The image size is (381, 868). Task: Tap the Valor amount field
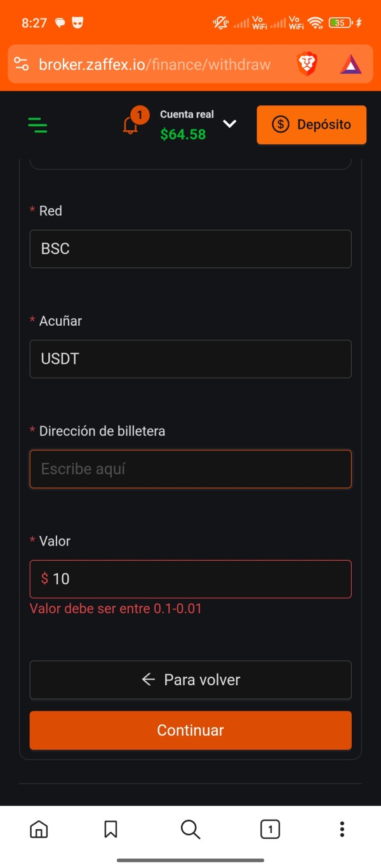tap(190, 579)
